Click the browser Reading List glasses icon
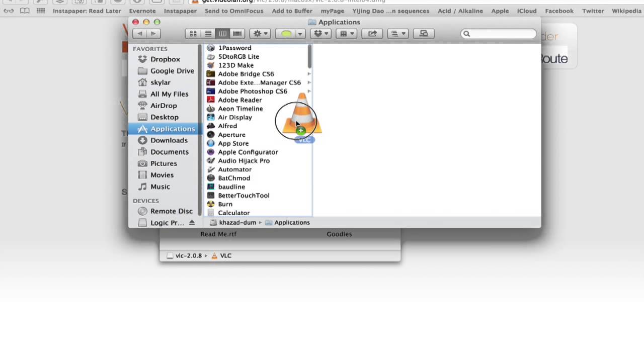Screen dimensions: 644x362 click(x=9, y=11)
